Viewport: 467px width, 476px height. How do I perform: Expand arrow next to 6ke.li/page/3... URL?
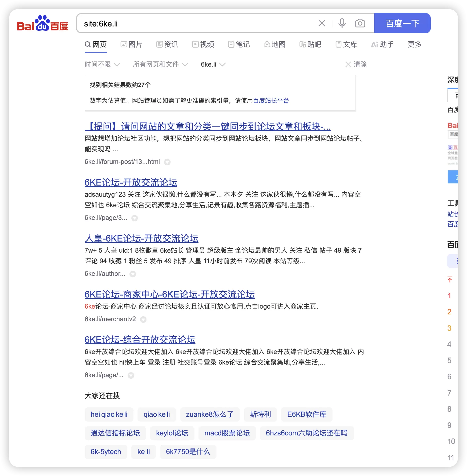coord(135,218)
